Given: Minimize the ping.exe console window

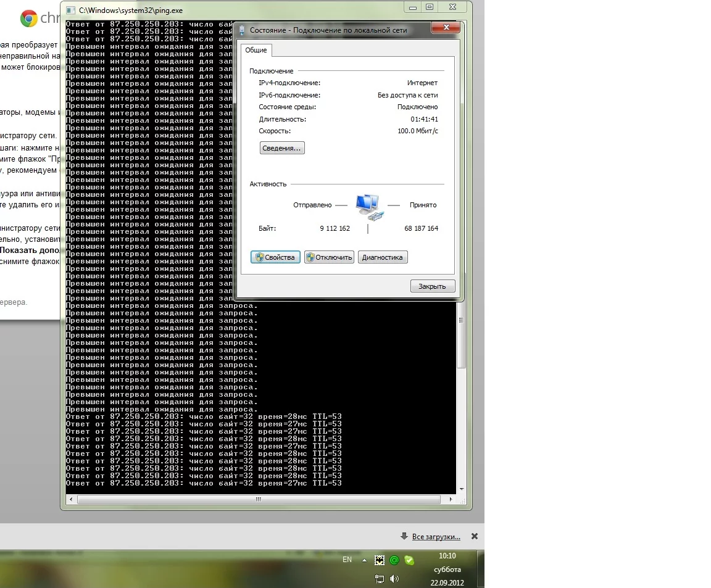Looking at the screenshot, I should click(x=413, y=7).
